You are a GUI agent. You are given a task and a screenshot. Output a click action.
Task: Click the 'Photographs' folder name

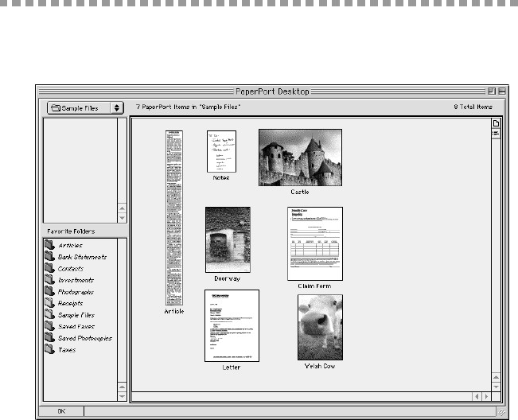click(x=76, y=292)
